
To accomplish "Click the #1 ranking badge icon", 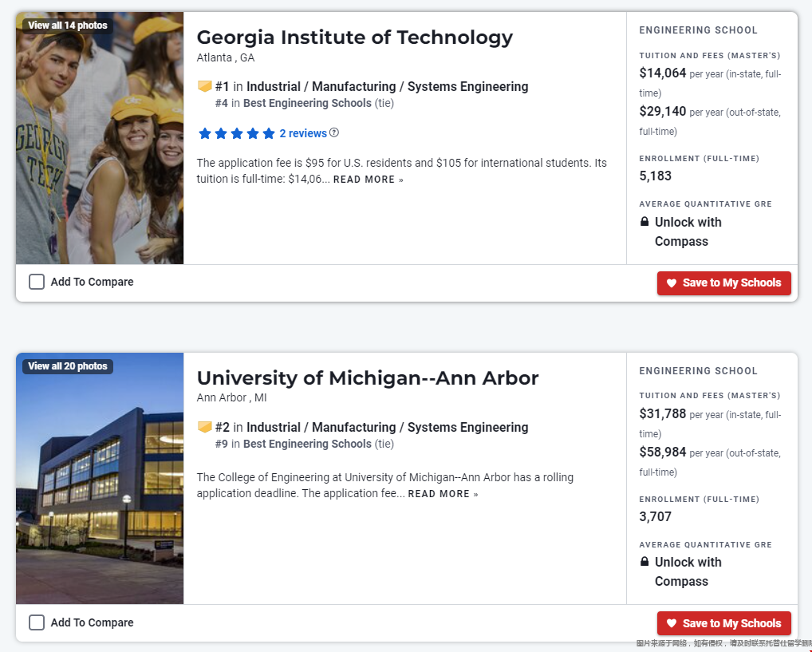I will point(204,86).
